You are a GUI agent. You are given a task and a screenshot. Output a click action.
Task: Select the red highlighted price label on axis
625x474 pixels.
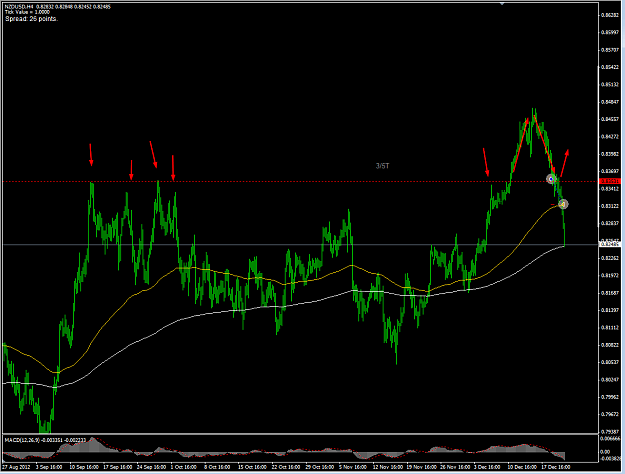[609, 181]
